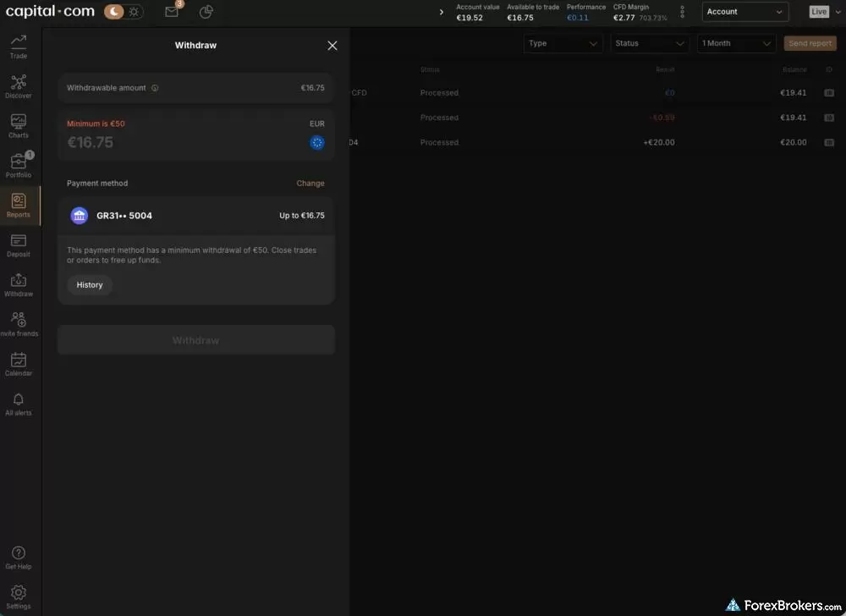The height and width of the screenshot is (616, 846).
Task: Click the disabled Withdraw button
Action: pos(196,340)
